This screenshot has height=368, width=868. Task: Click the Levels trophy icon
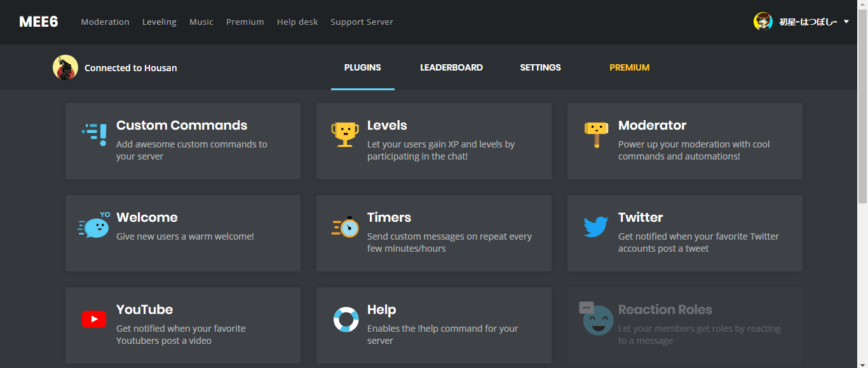pos(345,134)
